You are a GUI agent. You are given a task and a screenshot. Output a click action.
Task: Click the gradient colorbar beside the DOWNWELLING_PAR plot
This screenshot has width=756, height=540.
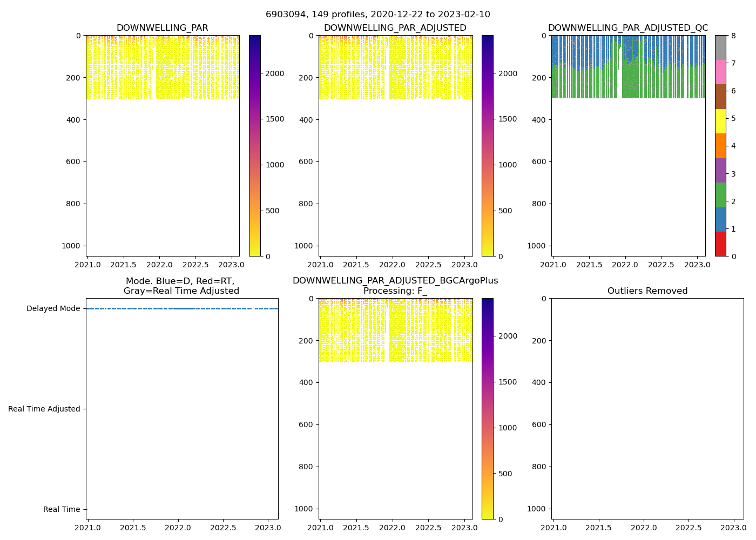pos(254,146)
